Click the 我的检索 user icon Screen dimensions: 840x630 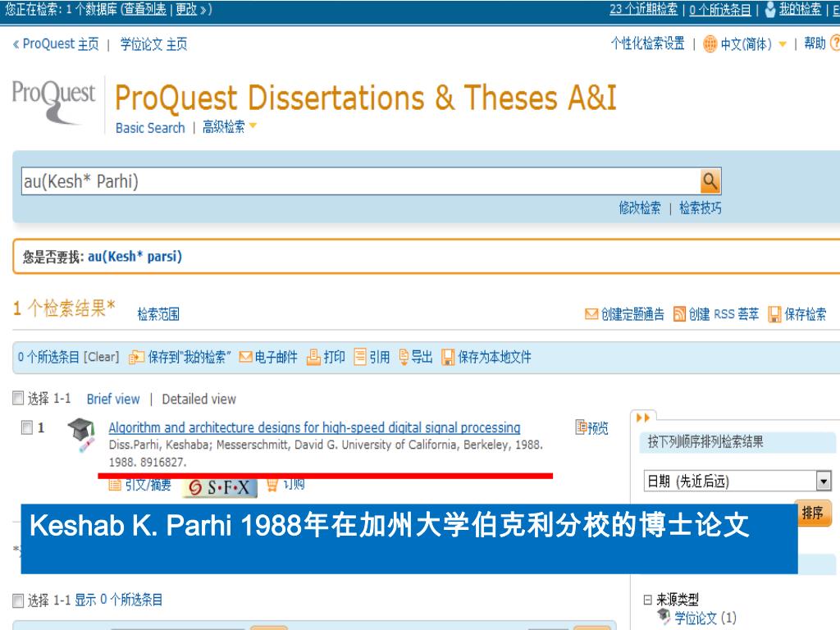tap(769, 9)
